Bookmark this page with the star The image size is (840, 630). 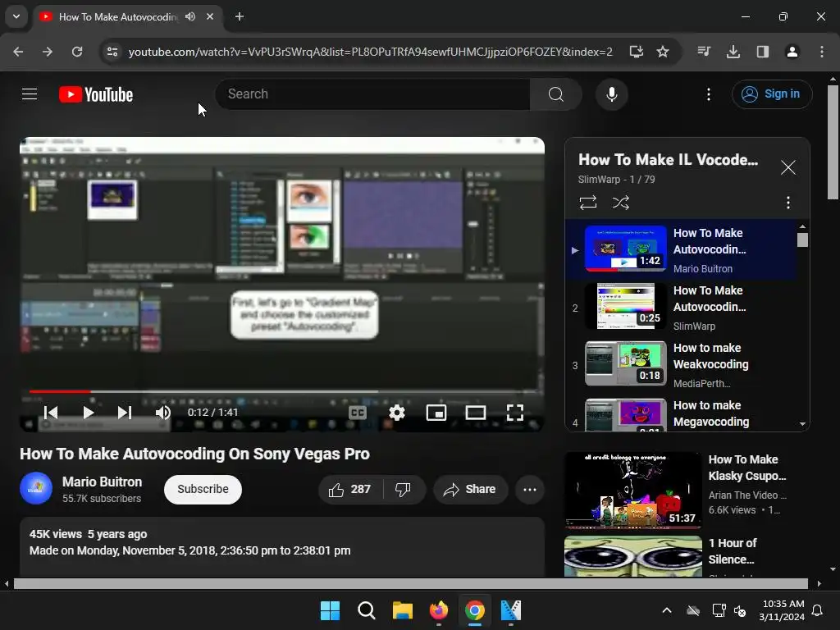point(663,52)
